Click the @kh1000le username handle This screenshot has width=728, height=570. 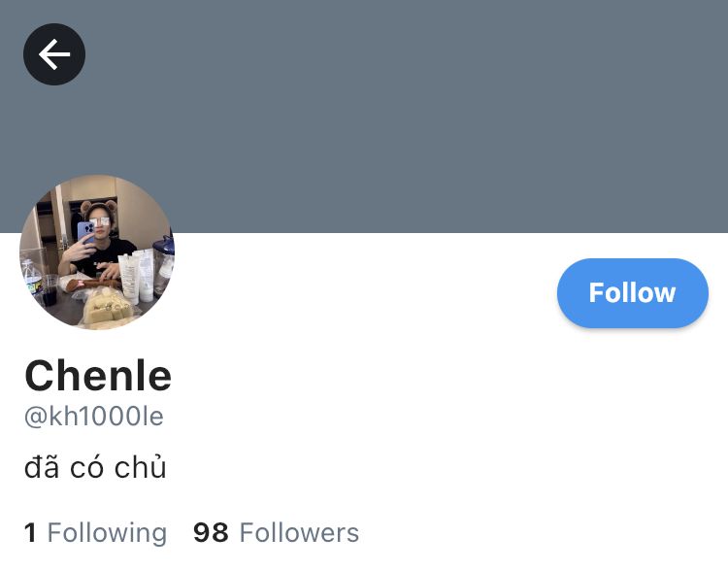coord(94,417)
